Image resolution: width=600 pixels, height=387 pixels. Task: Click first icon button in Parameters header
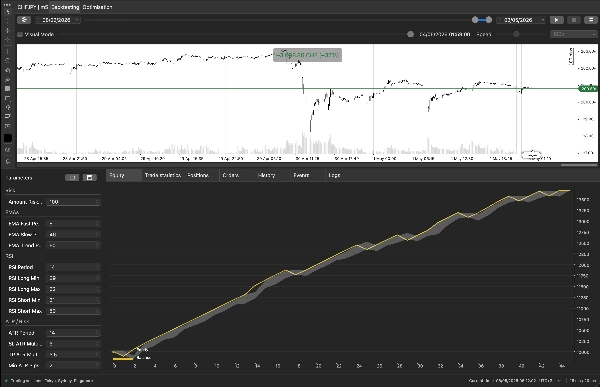point(72,178)
